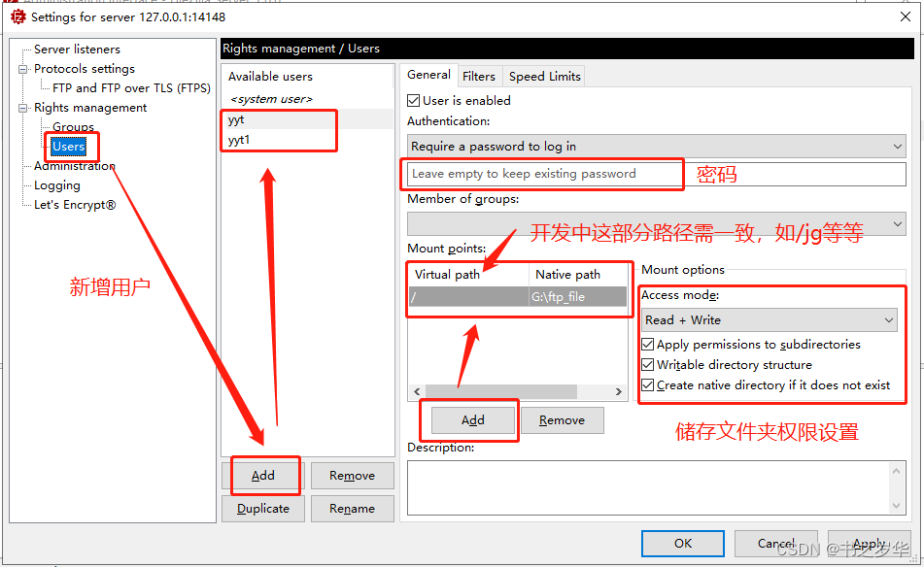The width and height of the screenshot is (924, 567).
Task: Select the virtual path "/" cell
Action: tap(469, 297)
